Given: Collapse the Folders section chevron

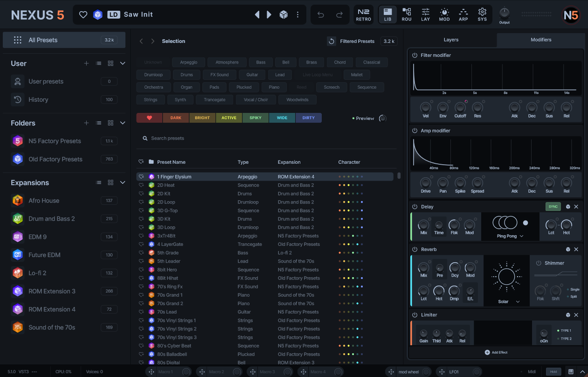Looking at the screenshot, I should click(x=123, y=123).
